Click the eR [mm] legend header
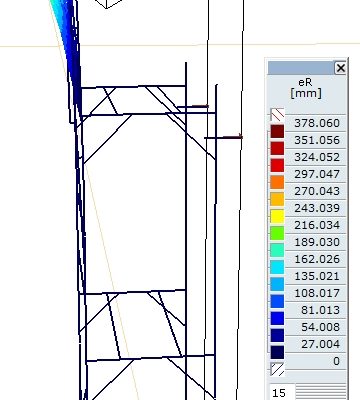360x400 pixels. [x=306, y=88]
